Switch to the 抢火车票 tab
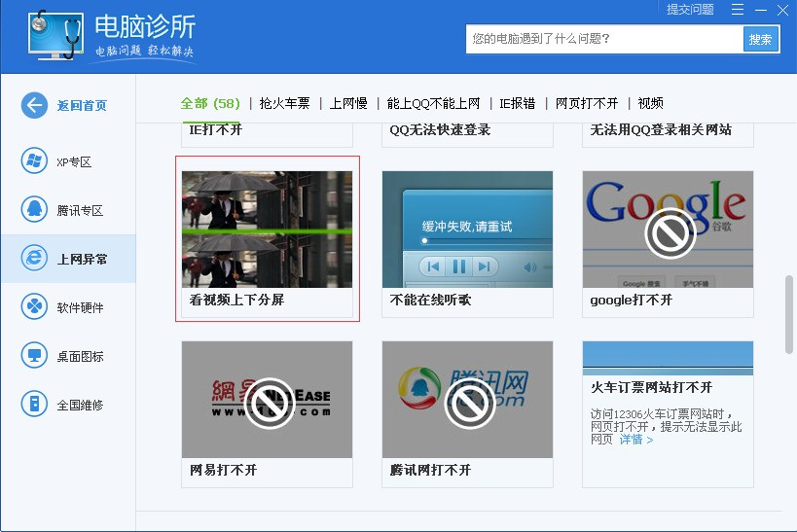This screenshot has width=797, height=532. click(x=284, y=103)
